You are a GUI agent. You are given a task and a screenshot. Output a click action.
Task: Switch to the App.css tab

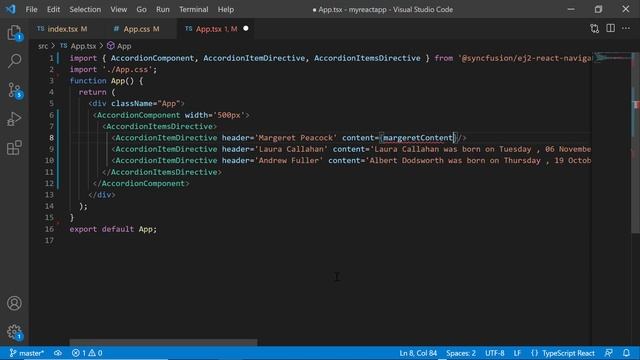coord(136,29)
